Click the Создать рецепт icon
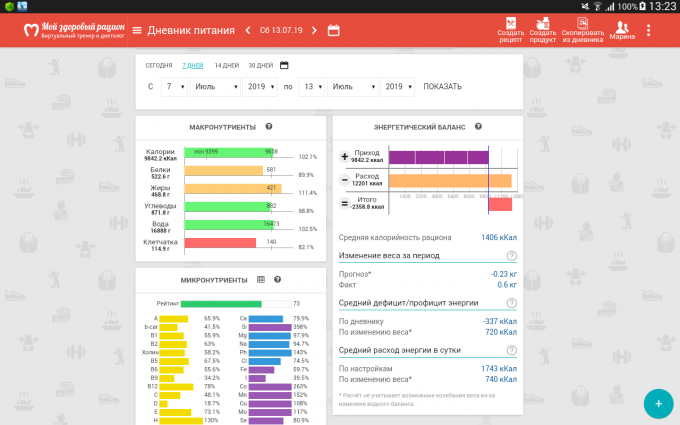Screen dimensions: 680x425 (x=510, y=29)
